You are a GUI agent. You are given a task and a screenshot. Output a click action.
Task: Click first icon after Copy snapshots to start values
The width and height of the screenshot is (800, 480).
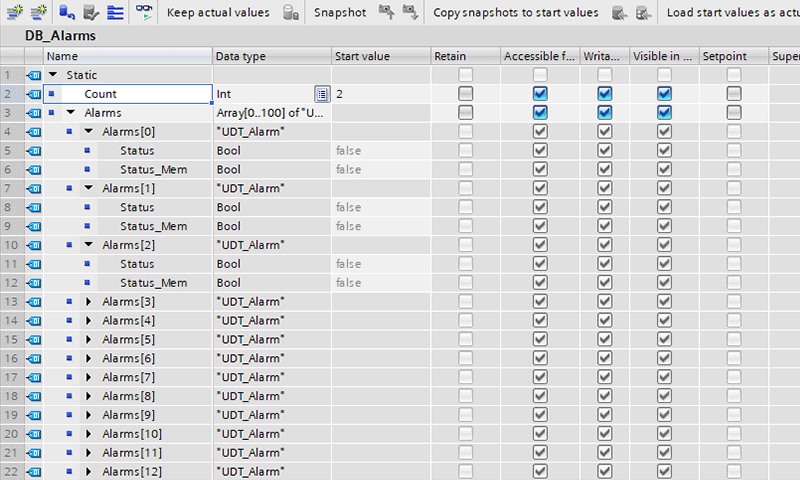(x=619, y=13)
